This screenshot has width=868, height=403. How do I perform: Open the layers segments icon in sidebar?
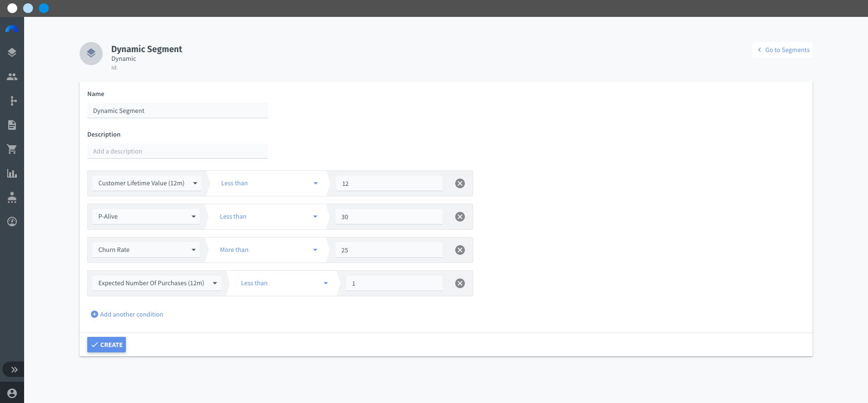point(12,53)
